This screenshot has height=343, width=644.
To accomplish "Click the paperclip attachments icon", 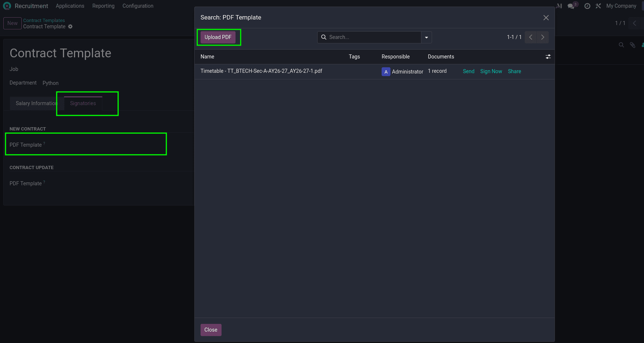I will pyautogui.click(x=633, y=45).
